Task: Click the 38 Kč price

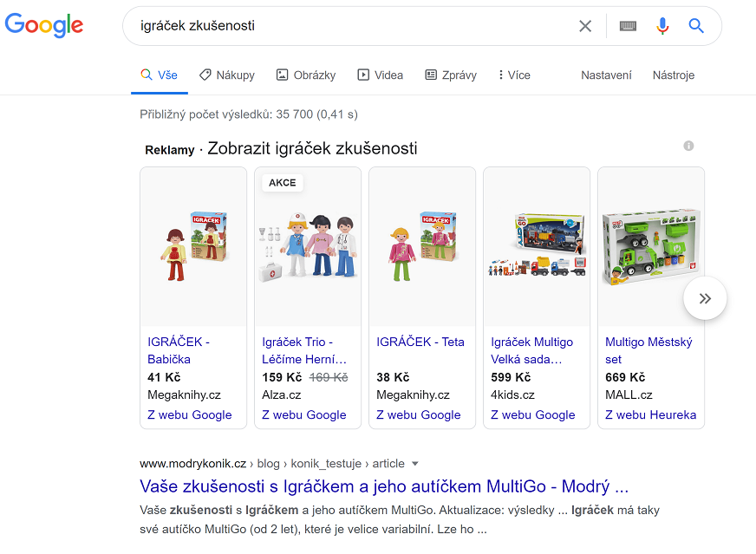Action: tap(393, 377)
